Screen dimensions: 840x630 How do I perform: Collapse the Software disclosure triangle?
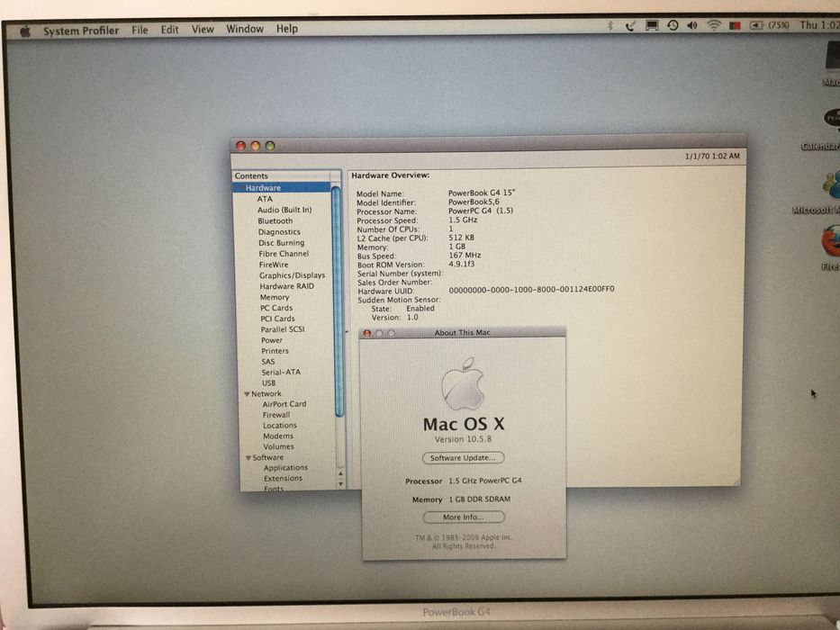click(x=248, y=458)
